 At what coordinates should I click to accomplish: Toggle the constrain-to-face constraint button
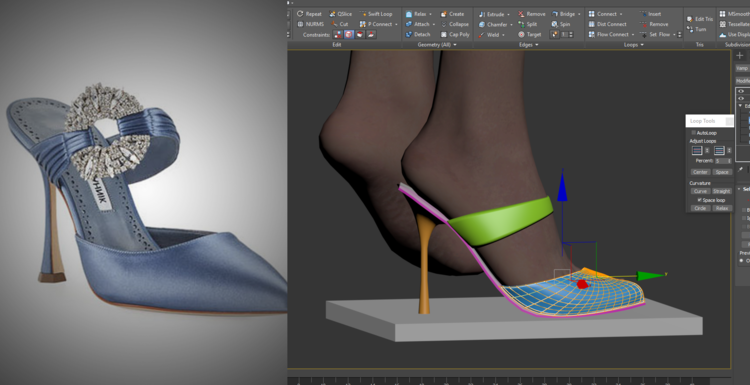pyautogui.click(x=360, y=34)
